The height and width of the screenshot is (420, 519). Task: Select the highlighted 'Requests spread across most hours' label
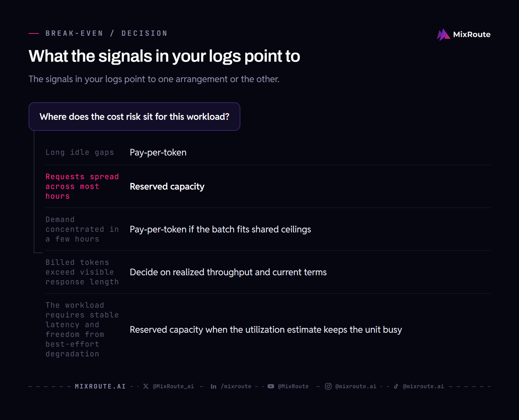82,186
